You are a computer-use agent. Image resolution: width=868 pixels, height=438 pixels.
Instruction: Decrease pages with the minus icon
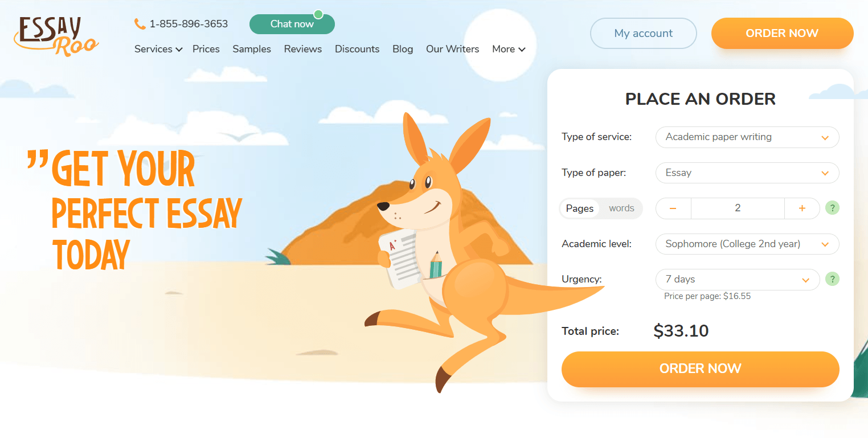[x=673, y=208]
